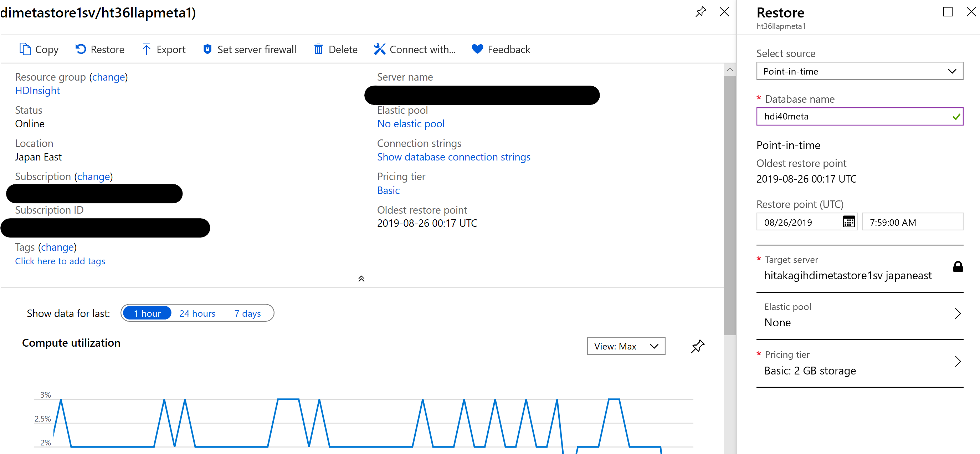Image resolution: width=980 pixels, height=454 pixels.
Task: Select the 1 hour time range
Action: [x=147, y=313]
